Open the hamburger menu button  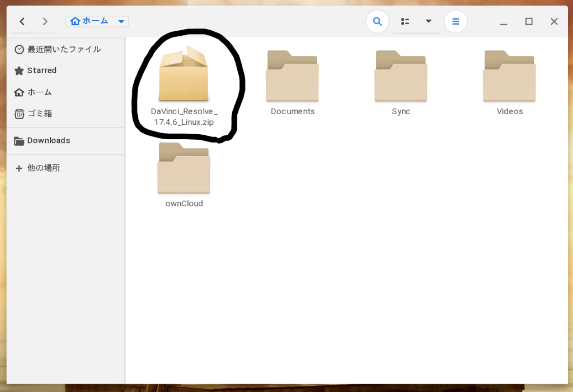point(455,22)
